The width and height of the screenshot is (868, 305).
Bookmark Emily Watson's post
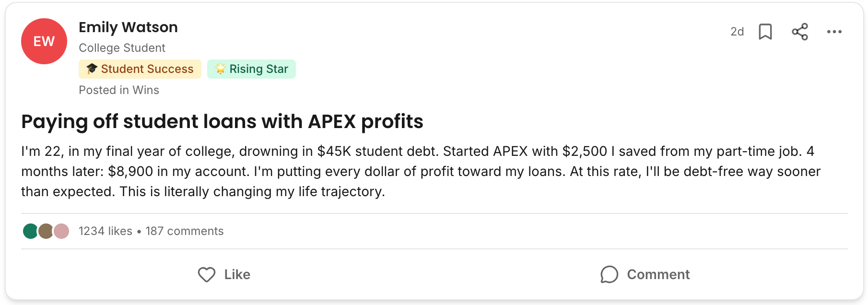coord(765,32)
